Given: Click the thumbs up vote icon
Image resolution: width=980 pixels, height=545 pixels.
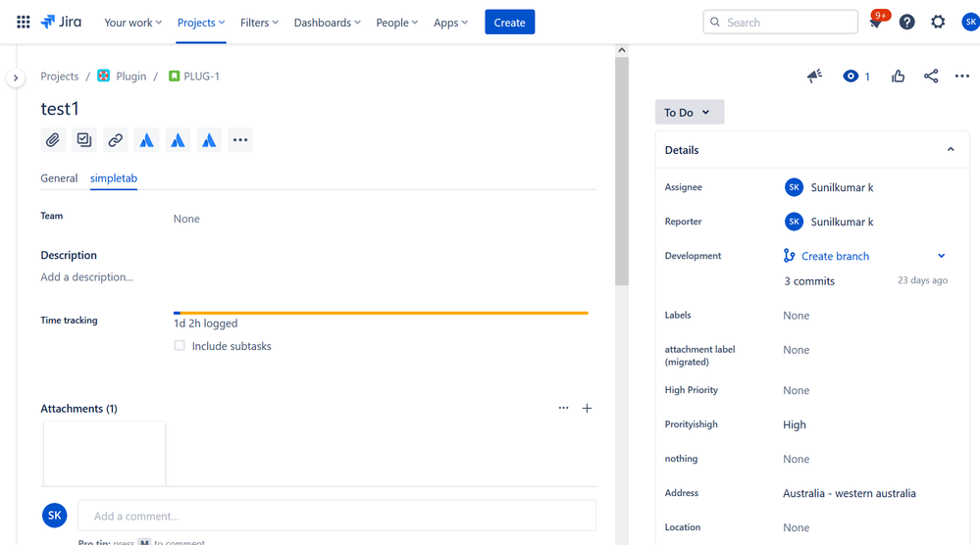Looking at the screenshot, I should tap(899, 76).
